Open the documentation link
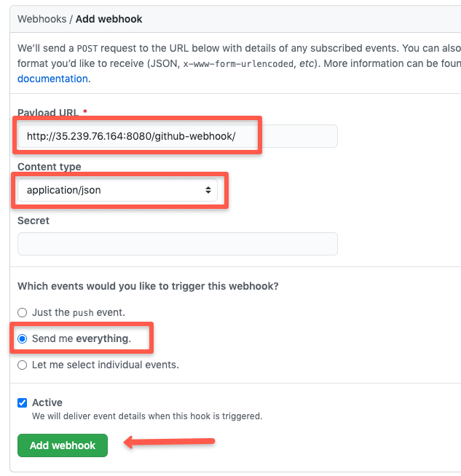Screen dimensions: 461x476 [x=52, y=79]
